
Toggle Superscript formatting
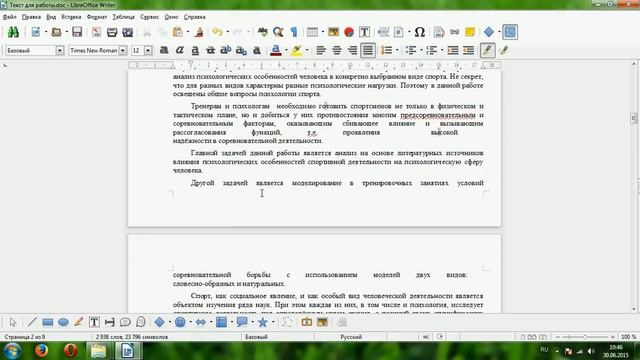point(226,50)
